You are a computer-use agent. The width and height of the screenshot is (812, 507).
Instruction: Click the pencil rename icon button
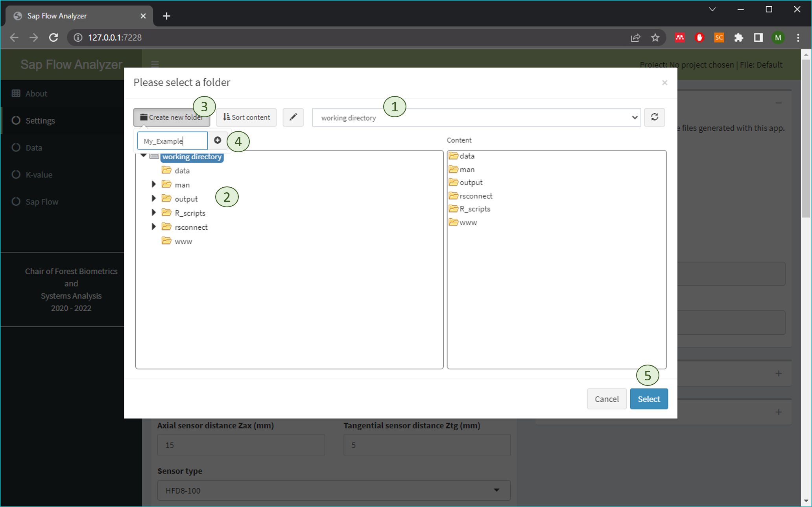(x=293, y=117)
